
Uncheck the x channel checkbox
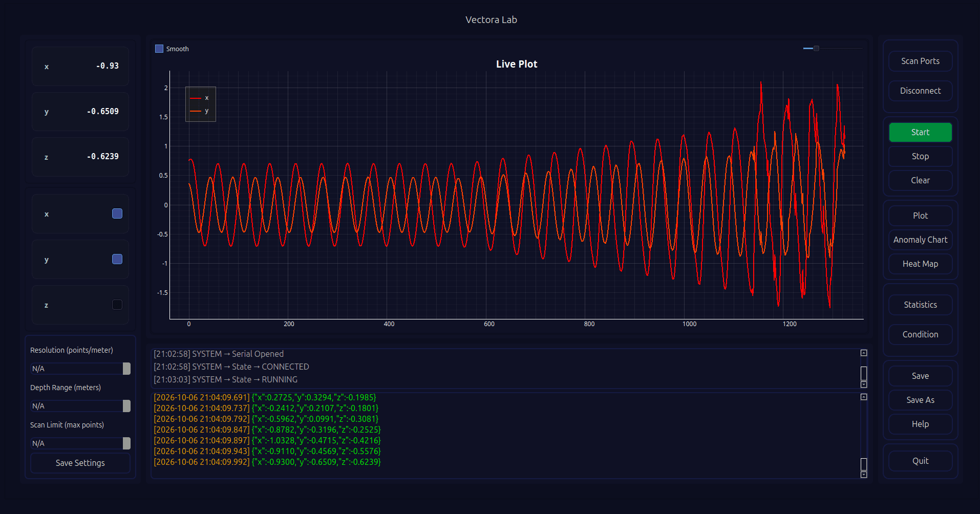[x=117, y=213]
